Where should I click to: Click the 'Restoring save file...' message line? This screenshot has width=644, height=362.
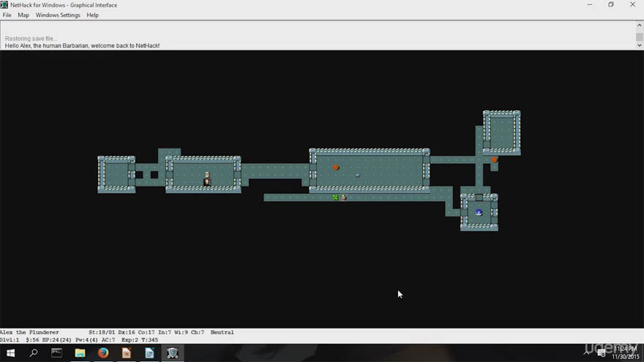coord(31,39)
